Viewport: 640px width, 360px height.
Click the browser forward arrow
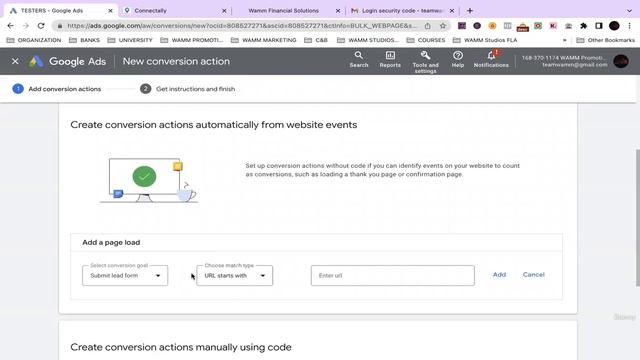(26, 26)
